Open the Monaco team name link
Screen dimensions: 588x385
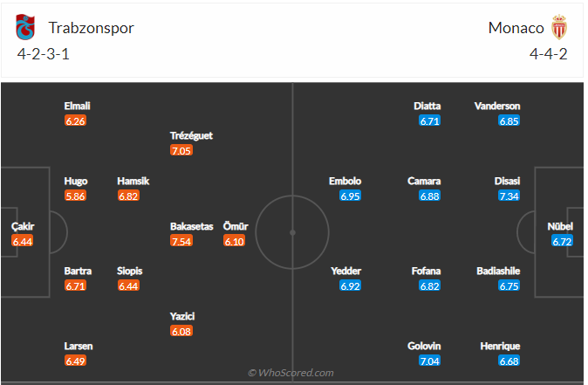(516, 28)
